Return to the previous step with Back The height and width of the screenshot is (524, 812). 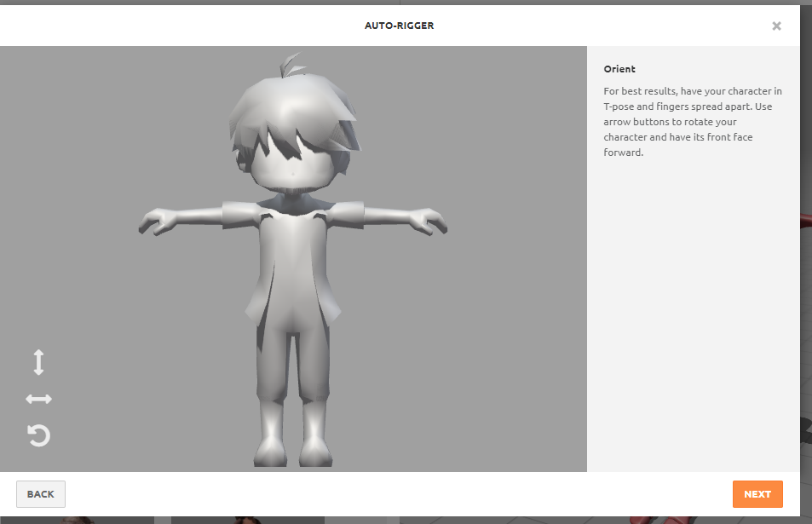(40, 494)
